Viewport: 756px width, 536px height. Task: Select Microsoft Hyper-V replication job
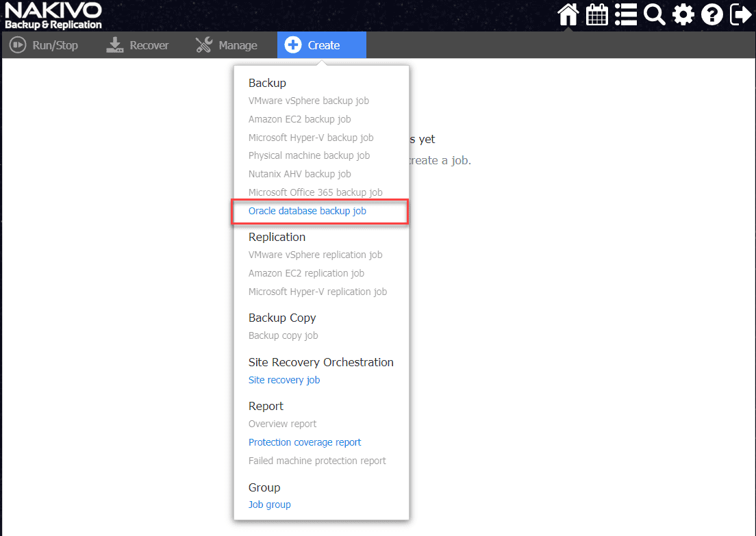click(x=318, y=292)
